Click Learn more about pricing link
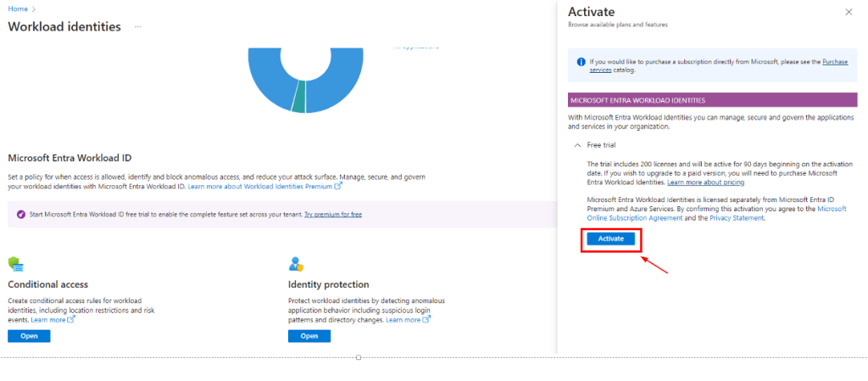The width and height of the screenshot is (868, 381). coord(705,182)
